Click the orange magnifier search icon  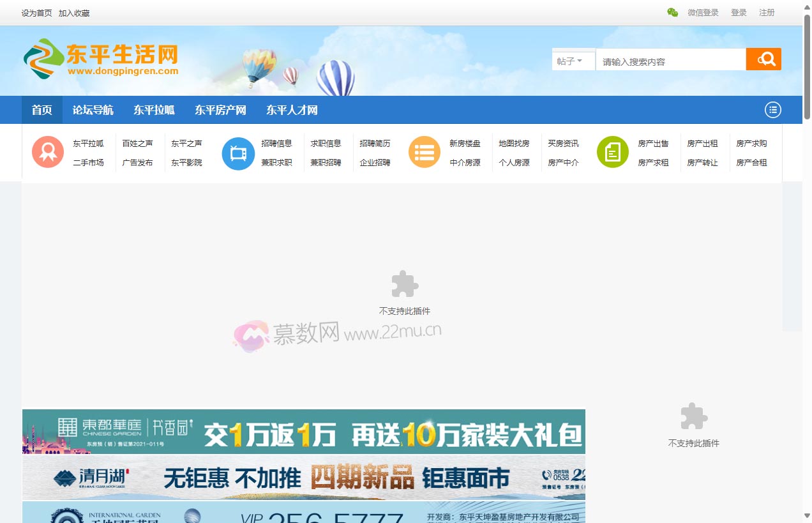coord(763,58)
